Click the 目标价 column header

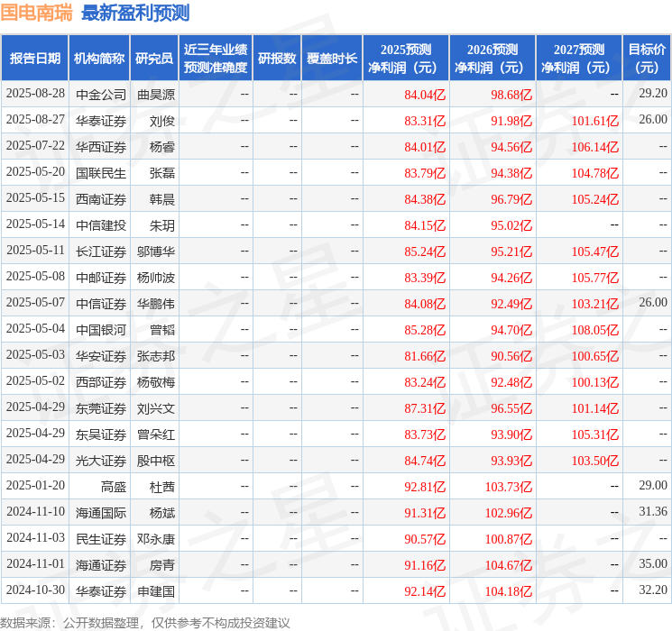pyautogui.click(x=647, y=58)
